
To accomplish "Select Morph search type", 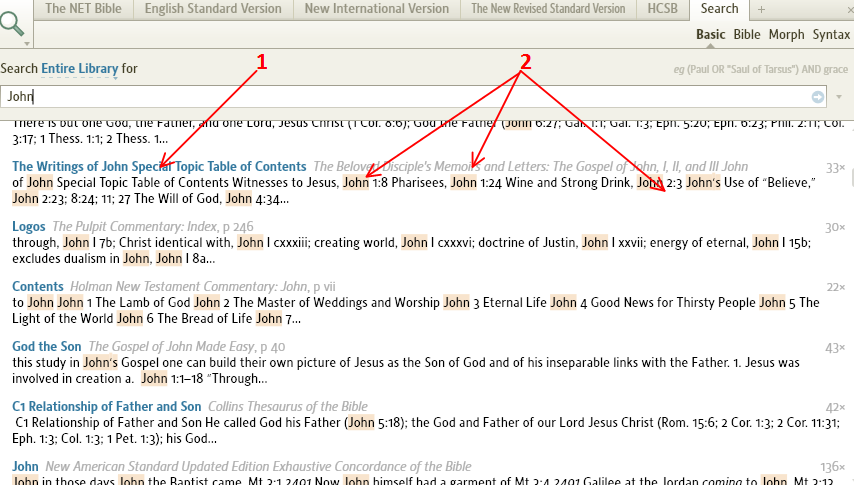I will pos(786,34).
